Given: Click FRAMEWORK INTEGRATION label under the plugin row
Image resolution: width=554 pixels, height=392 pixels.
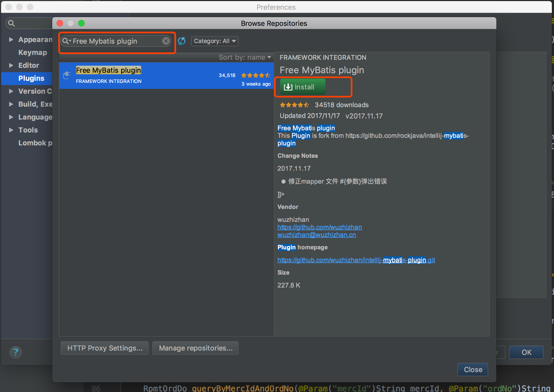Looking at the screenshot, I should (109, 81).
